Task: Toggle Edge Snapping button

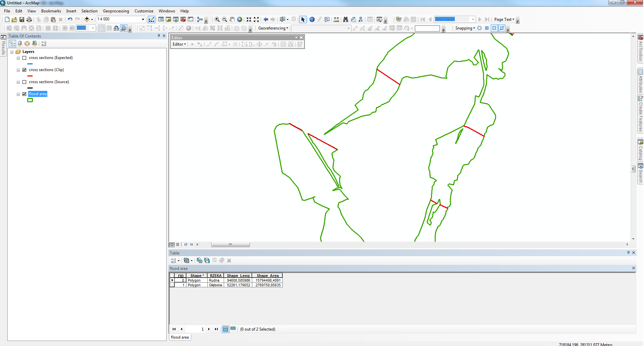Action: (501, 28)
